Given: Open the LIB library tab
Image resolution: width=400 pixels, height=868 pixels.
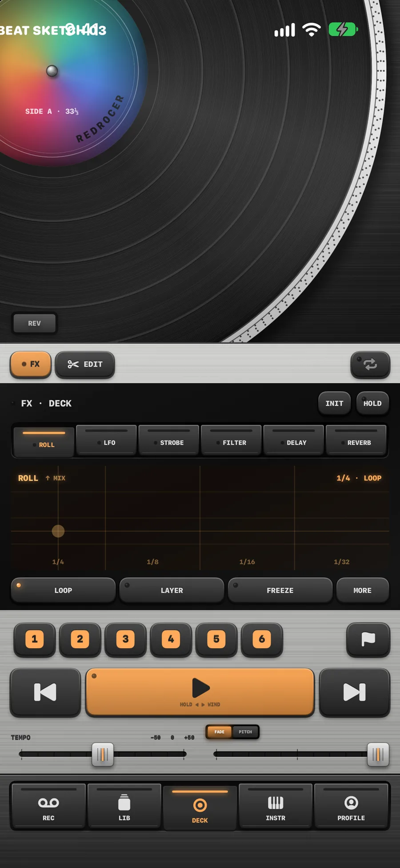Looking at the screenshot, I should [124, 806].
